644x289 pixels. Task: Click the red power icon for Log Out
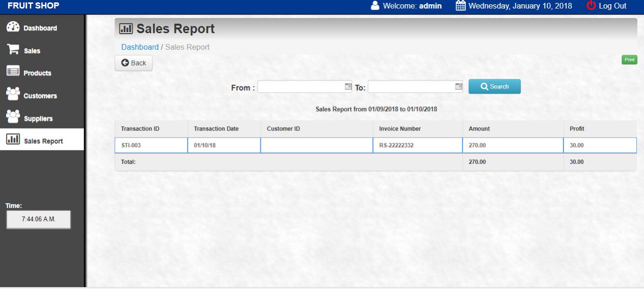point(591,6)
